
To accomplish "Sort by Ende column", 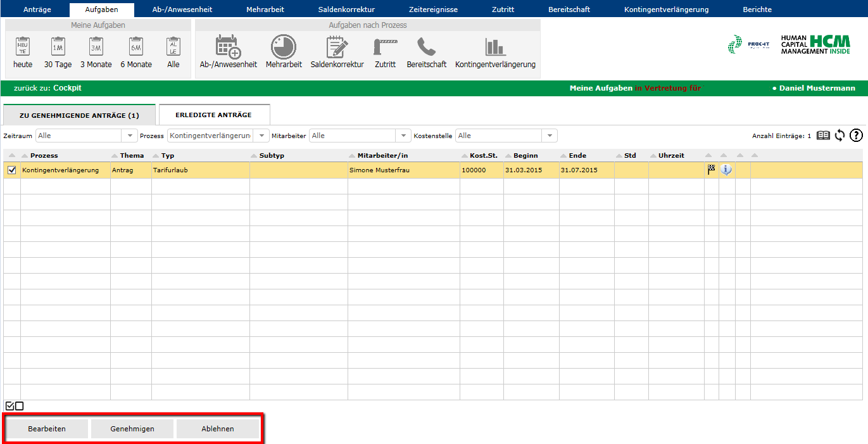I will pyautogui.click(x=577, y=155).
